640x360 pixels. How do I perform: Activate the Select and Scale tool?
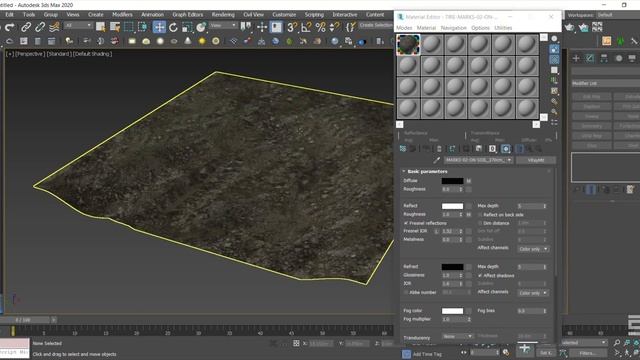pos(187,27)
